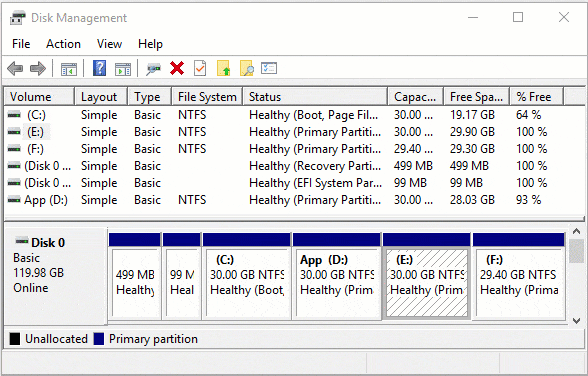Viewport: 588px width, 376px height.
Task: Select the EFI System Partition status row
Action: pyautogui.click(x=315, y=183)
